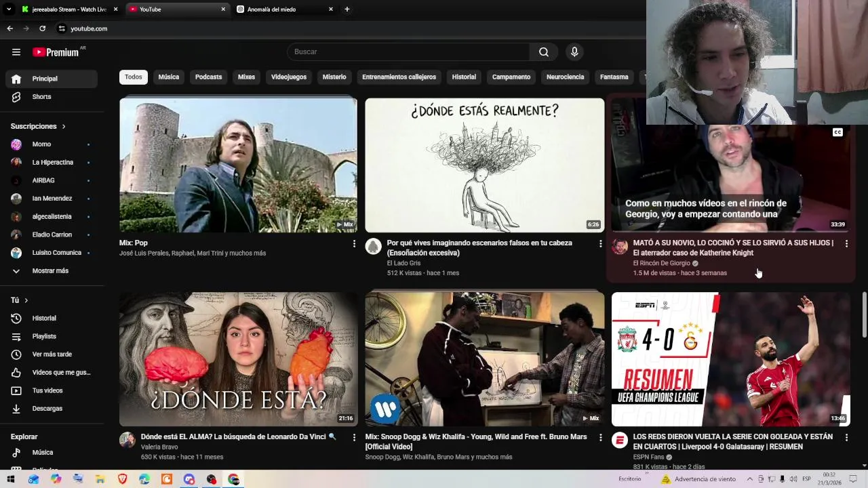Viewport: 868px width, 488px height.
Task: Open AIRBAG channel subscription
Action: pyautogui.click(x=52, y=180)
